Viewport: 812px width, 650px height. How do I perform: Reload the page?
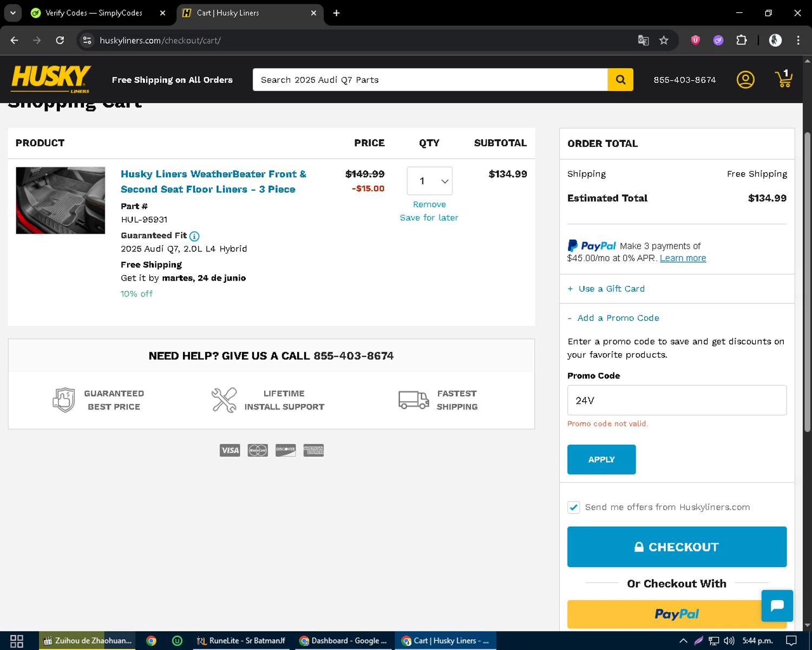(x=60, y=40)
